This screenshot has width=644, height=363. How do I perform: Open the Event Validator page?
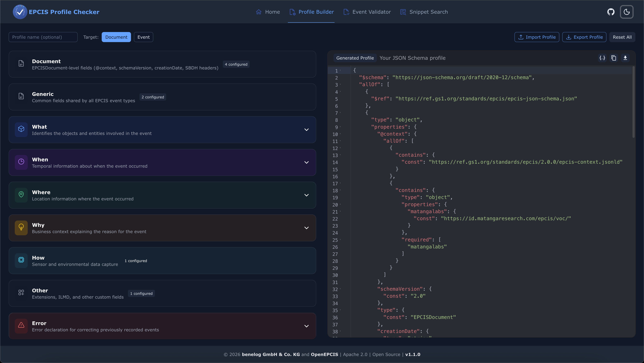[x=367, y=12]
